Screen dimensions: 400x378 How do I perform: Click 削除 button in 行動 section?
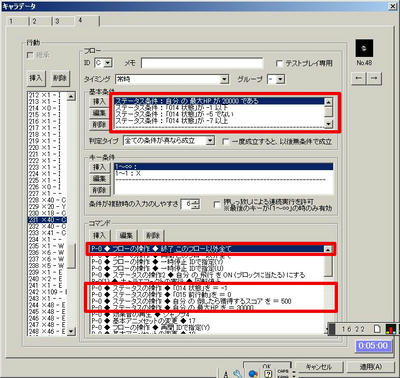tap(59, 78)
